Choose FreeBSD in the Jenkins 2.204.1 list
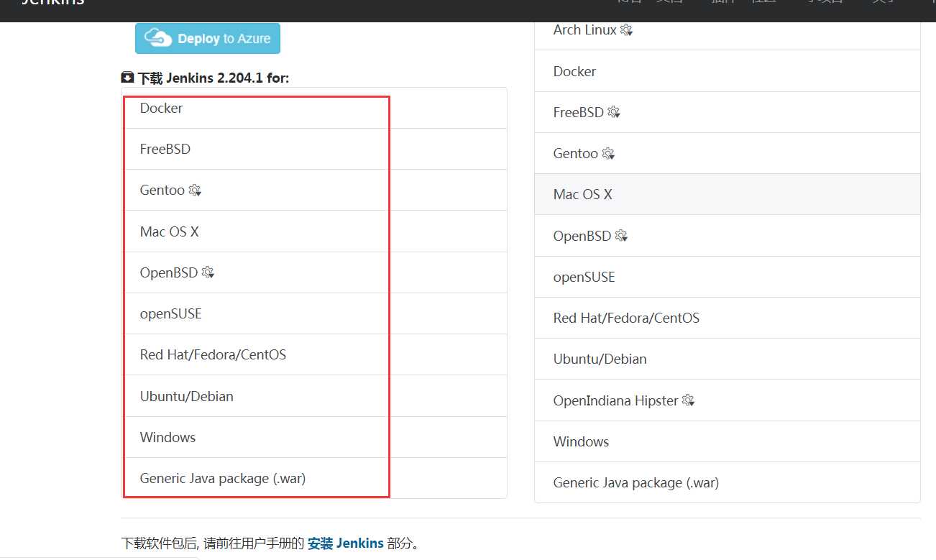Viewport: 936px width, 560px height. coord(314,149)
